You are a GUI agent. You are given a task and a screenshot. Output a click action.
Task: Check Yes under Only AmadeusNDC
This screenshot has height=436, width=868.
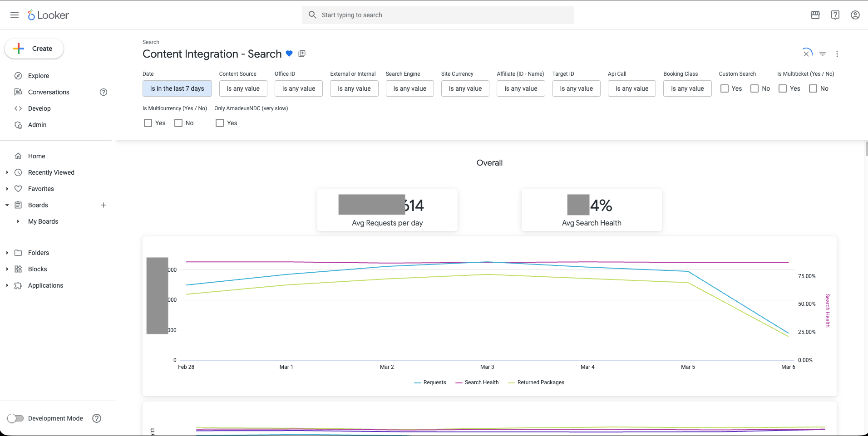point(220,123)
